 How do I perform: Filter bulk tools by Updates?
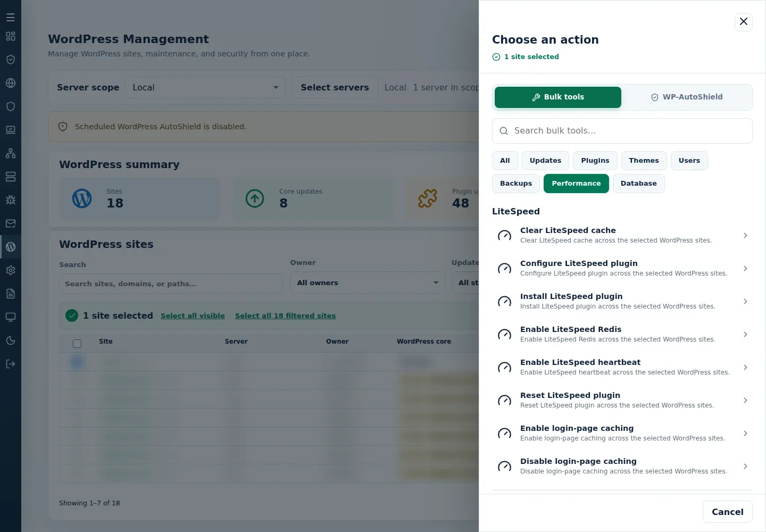tap(545, 161)
